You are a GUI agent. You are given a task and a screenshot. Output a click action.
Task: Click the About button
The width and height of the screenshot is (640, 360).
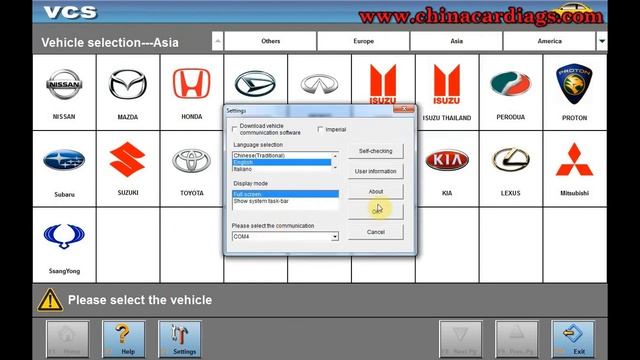point(376,191)
